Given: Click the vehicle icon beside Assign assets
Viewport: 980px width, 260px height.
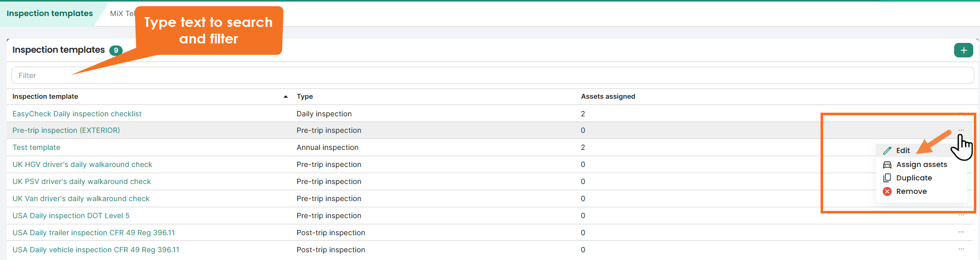Looking at the screenshot, I should (887, 164).
